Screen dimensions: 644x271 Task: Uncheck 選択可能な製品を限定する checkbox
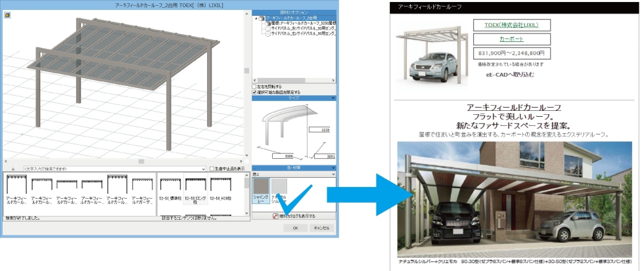[254, 93]
